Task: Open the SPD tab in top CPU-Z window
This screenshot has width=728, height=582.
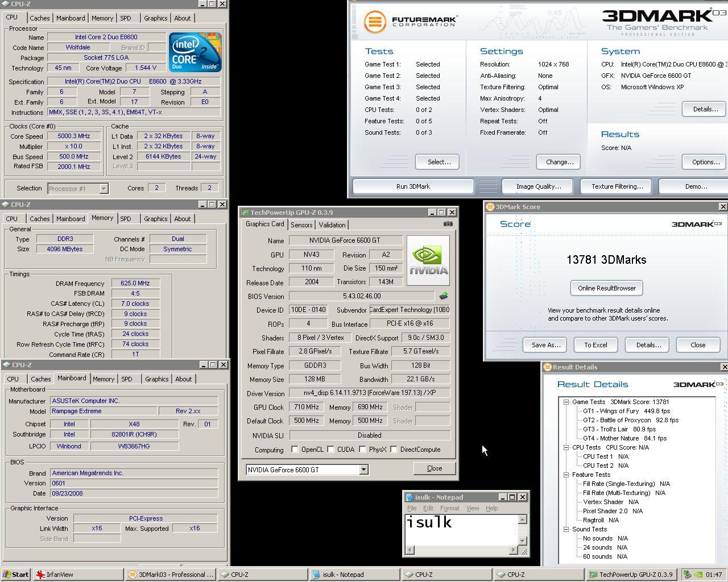Action: [126, 18]
